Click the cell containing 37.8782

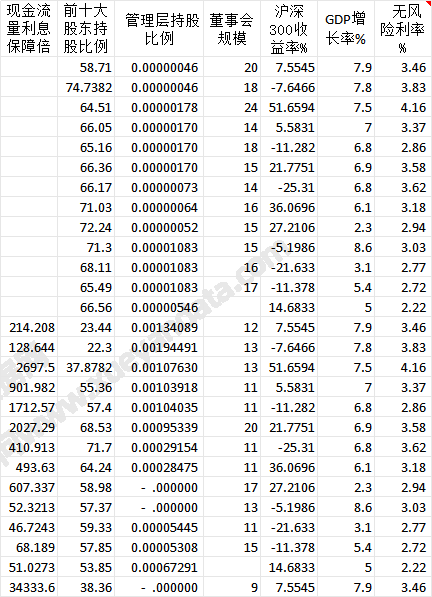coord(86,367)
